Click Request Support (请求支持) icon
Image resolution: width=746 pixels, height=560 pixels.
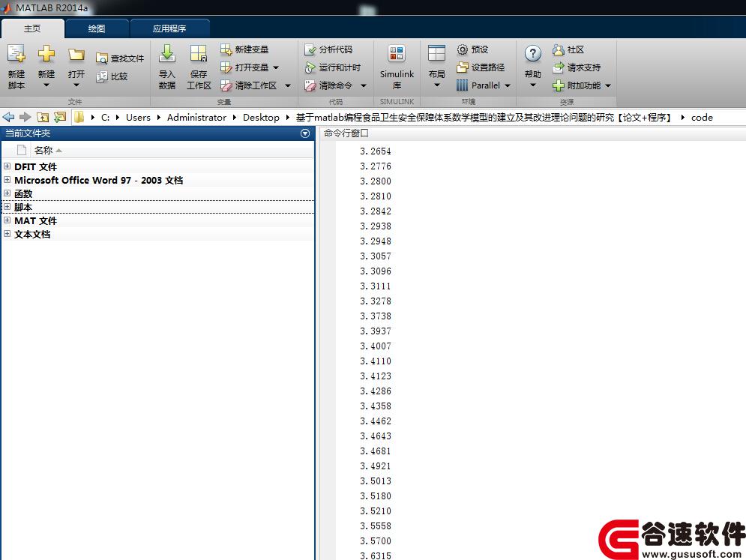pyautogui.click(x=559, y=67)
